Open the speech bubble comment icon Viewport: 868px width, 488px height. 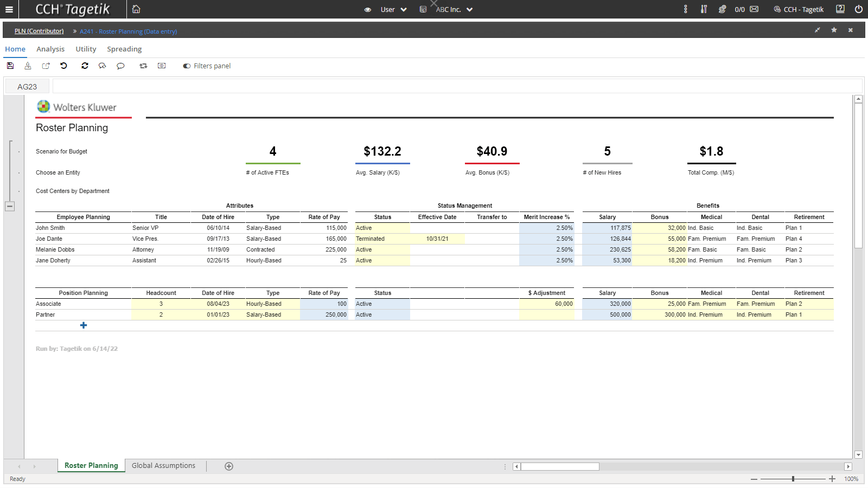coord(120,66)
